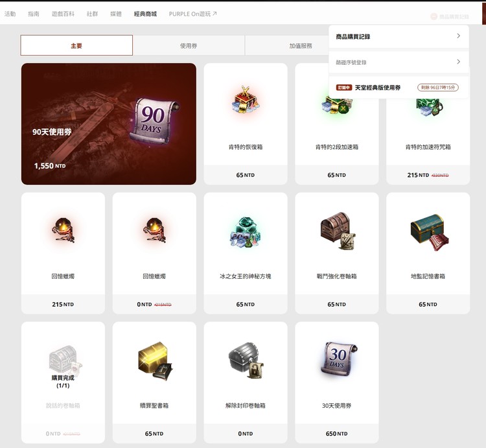This screenshot has width=486, height=448.
Task: Click the 30 DAYS scroll icon
Action: (338, 358)
